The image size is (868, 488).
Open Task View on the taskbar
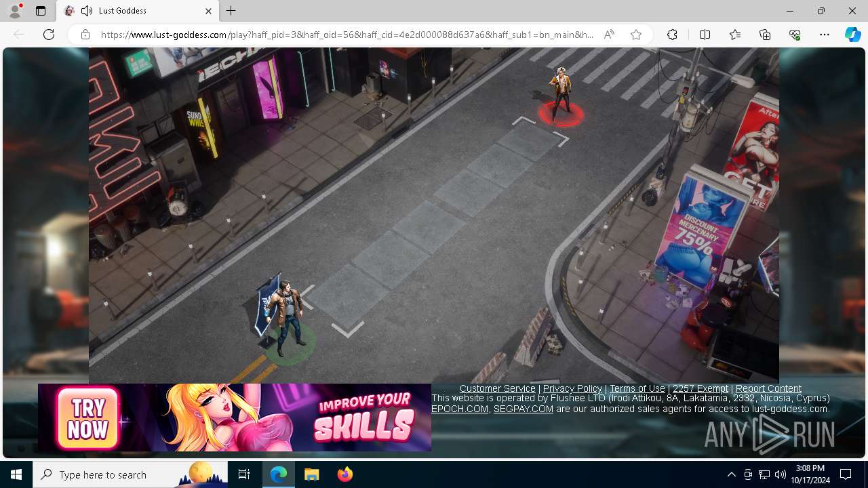244,474
